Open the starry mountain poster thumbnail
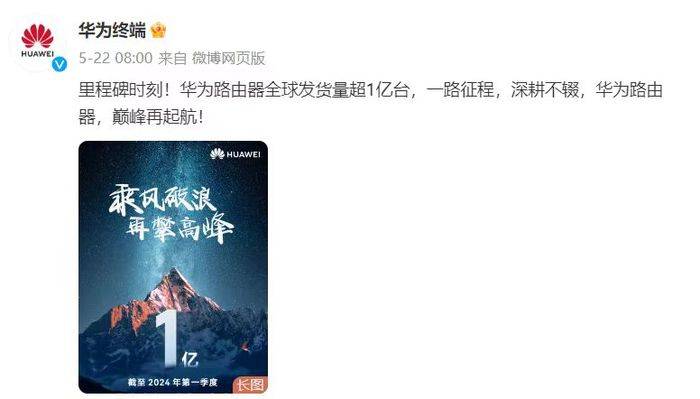 tap(173, 267)
